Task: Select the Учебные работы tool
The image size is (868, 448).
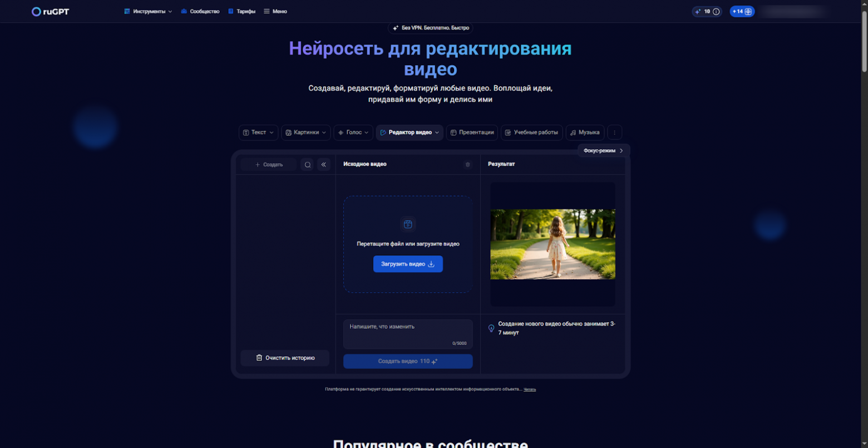Action: click(x=531, y=132)
